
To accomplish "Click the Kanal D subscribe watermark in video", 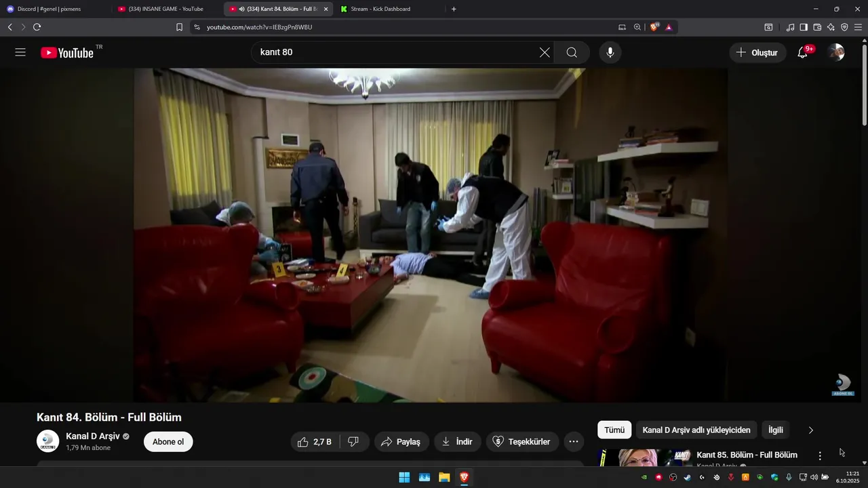I will 843,385.
